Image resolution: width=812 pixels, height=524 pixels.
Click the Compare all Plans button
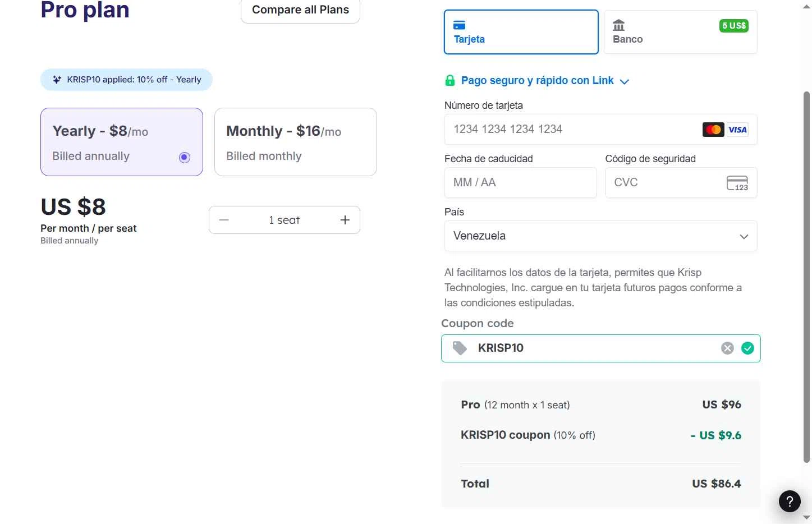pos(300,10)
